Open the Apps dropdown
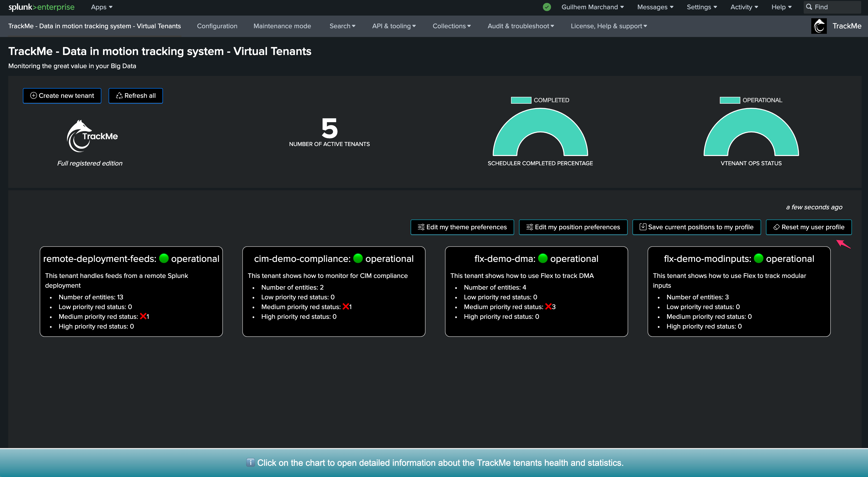Image resolution: width=868 pixels, height=477 pixels. [102, 7]
